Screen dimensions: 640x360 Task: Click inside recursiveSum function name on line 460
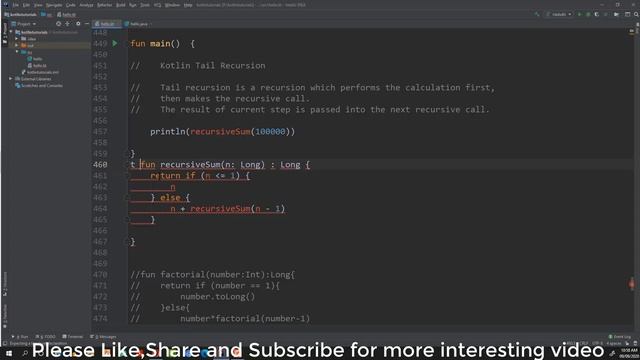pyautogui.click(x=190, y=164)
